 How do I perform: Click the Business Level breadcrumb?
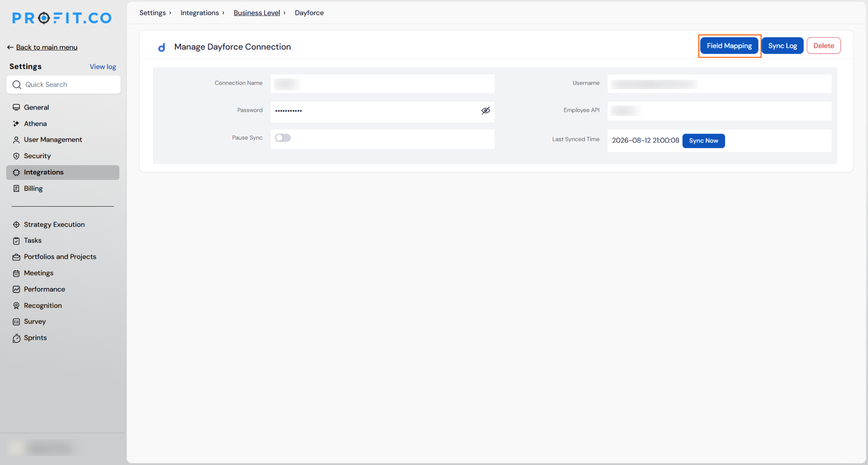coord(257,13)
